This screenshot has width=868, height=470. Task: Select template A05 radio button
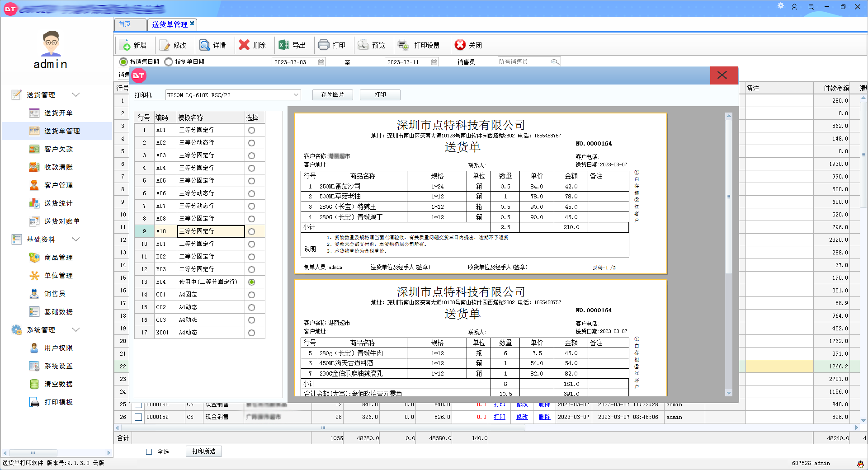pyautogui.click(x=251, y=181)
